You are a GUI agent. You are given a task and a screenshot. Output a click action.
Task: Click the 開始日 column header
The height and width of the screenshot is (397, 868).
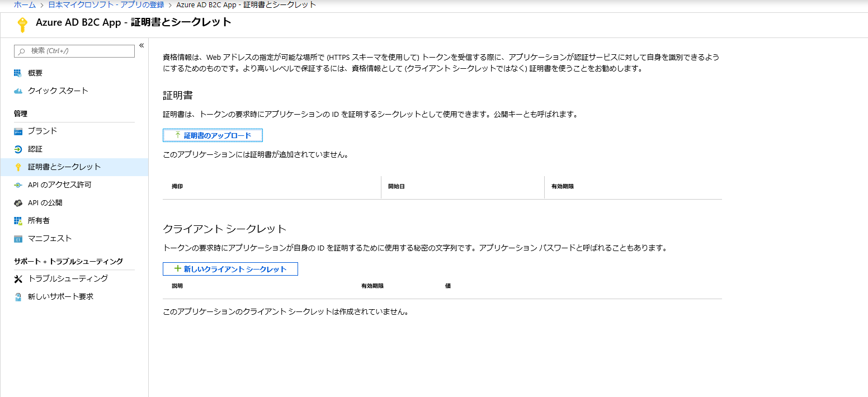(x=396, y=186)
